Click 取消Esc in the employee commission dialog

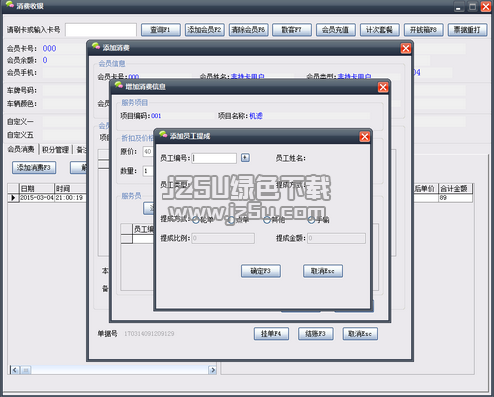pyautogui.click(x=323, y=271)
